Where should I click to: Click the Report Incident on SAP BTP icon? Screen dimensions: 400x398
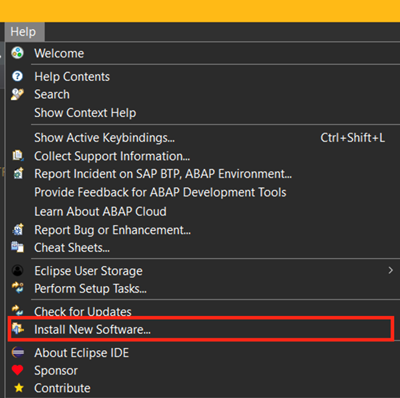tap(18, 173)
